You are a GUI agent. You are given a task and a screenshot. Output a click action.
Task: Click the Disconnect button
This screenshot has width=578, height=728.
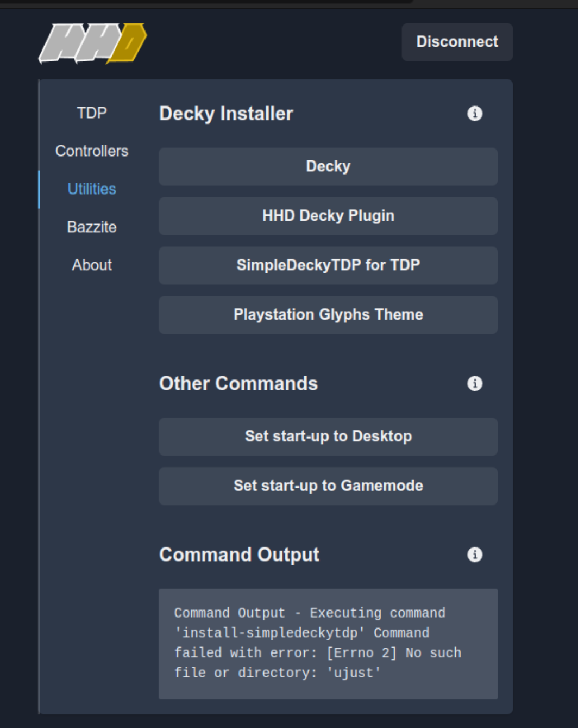pos(456,42)
